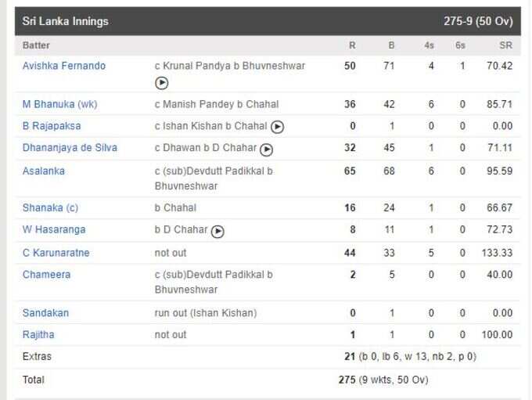This screenshot has height=400, width=532.
Task: Click the Sri Lanka Innings header bar
Action: pos(268,21)
